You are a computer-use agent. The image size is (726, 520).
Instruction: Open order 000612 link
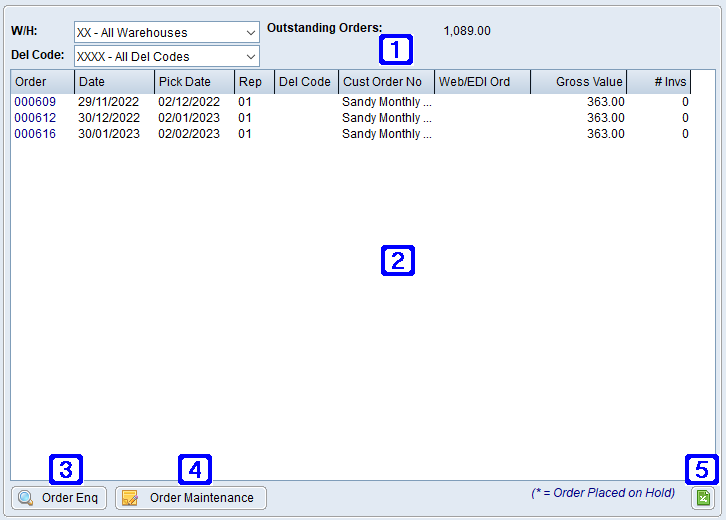click(x=35, y=118)
